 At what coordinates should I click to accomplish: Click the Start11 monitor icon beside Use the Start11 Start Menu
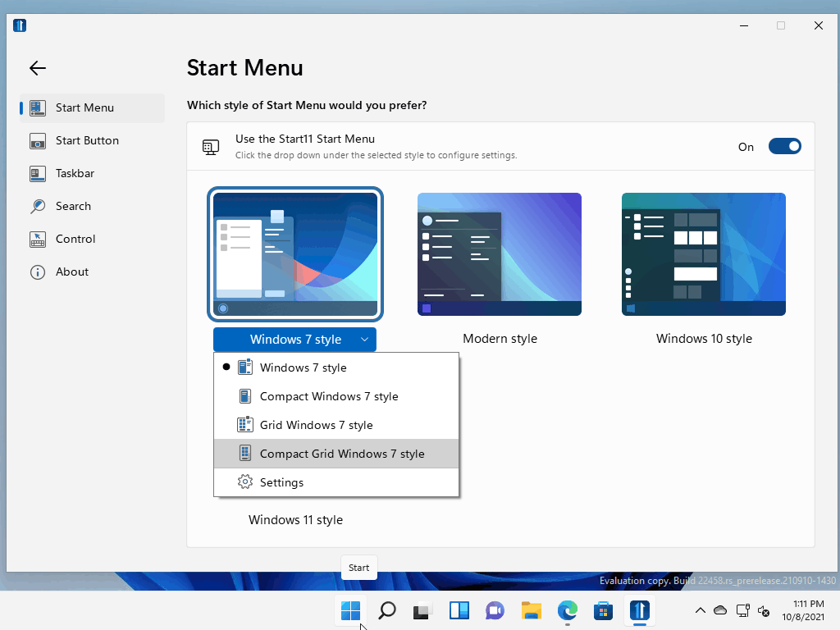pyautogui.click(x=211, y=146)
